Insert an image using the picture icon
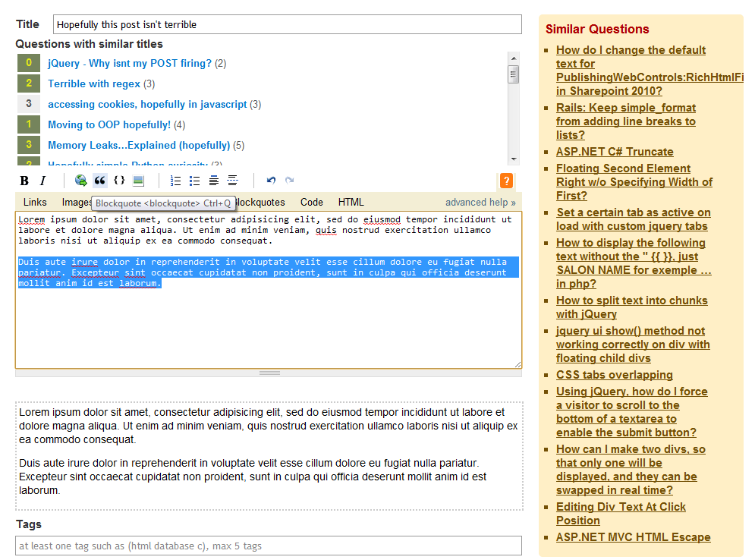The image size is (755, 560). (x=138, y=181)
